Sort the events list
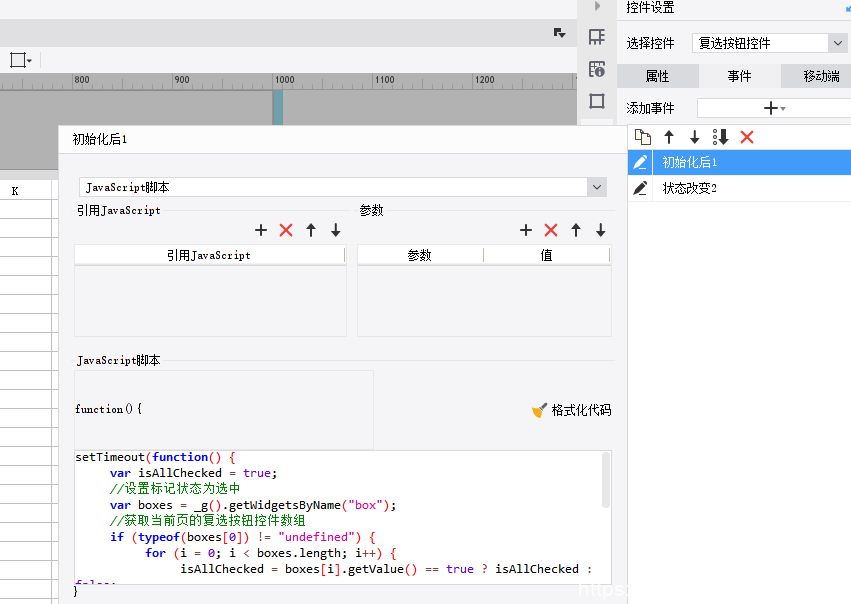This screenshot has width=851, height=604. (x=721, y=137)
